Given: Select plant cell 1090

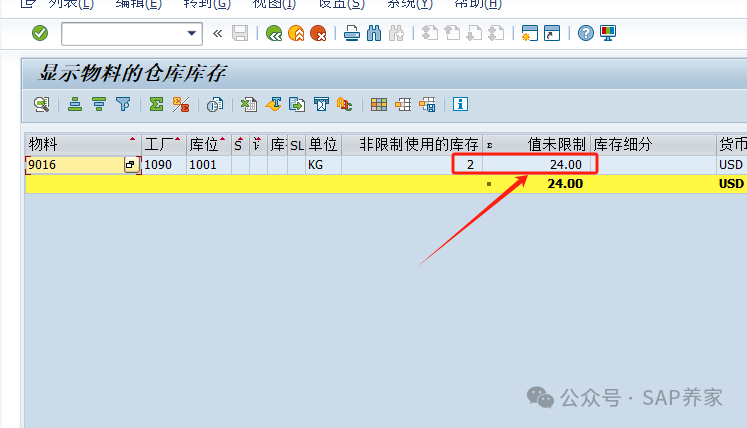Looking at the screenshot, I should click(163, 164).
